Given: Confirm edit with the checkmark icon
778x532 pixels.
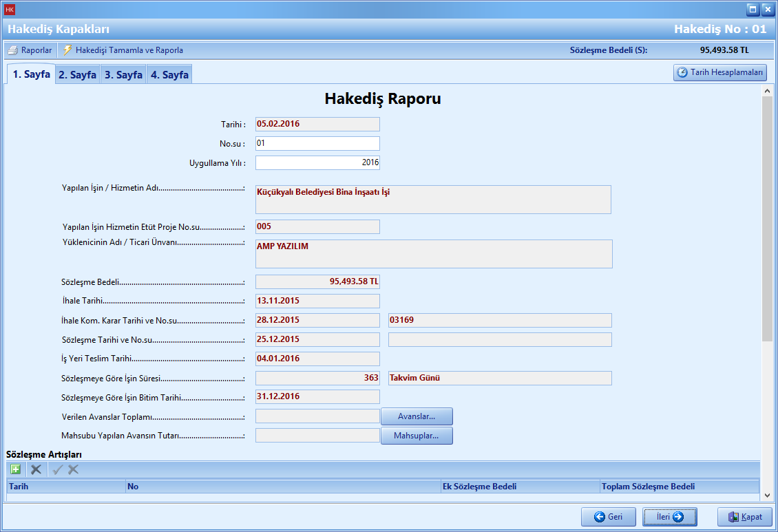Looking at the screenshot, I should (58, 469).
